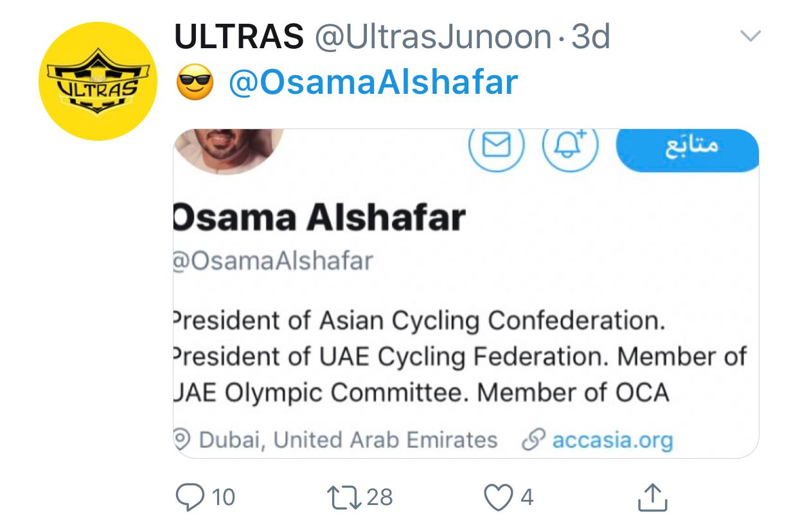Click the ULTRAS display name
The image size is (798, 532).
[x=239, y=37]
